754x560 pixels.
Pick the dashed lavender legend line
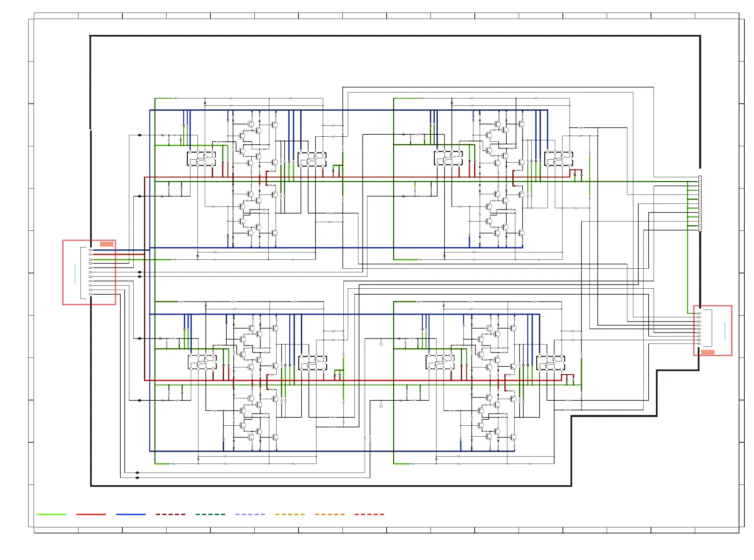coord(250,514)
